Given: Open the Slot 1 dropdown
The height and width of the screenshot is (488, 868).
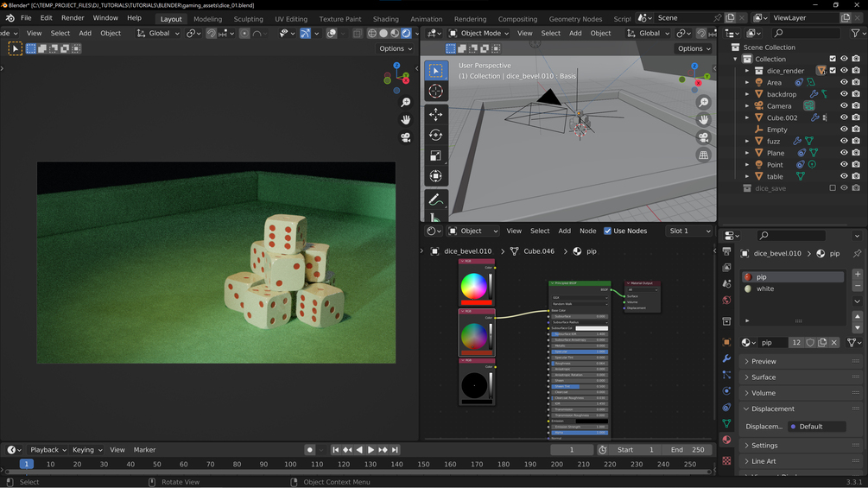Looking at the screenshot, I should 689,231.
